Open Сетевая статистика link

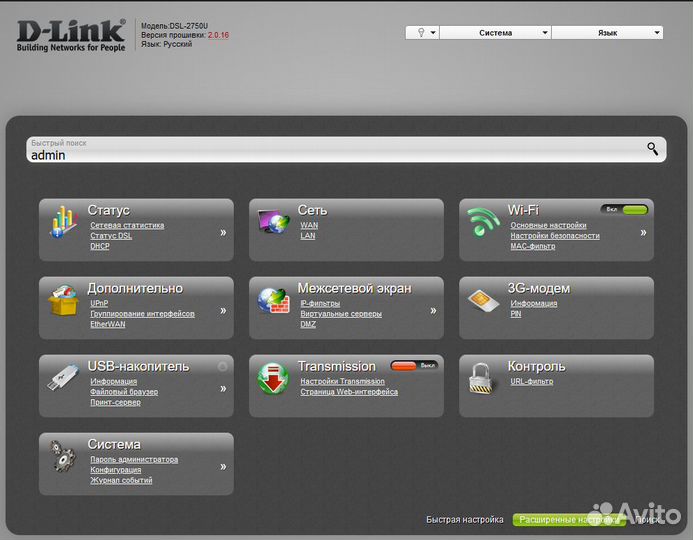(x=127, y=225)
